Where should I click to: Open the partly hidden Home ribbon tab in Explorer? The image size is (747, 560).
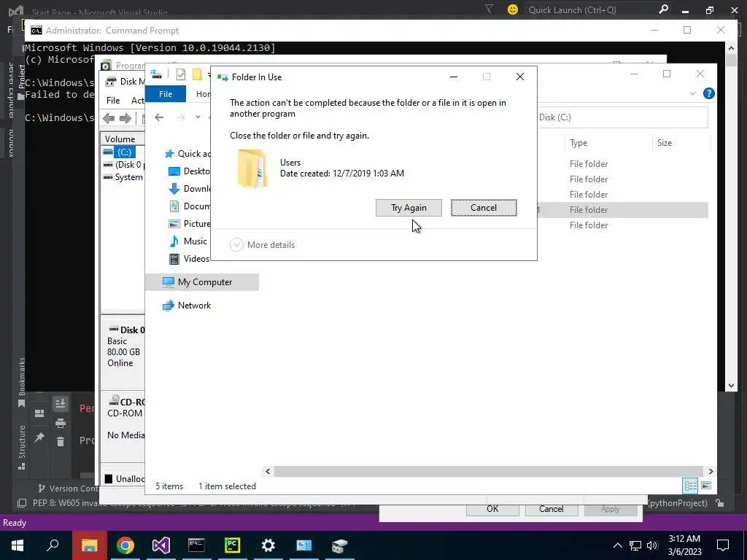pos(203,94)
